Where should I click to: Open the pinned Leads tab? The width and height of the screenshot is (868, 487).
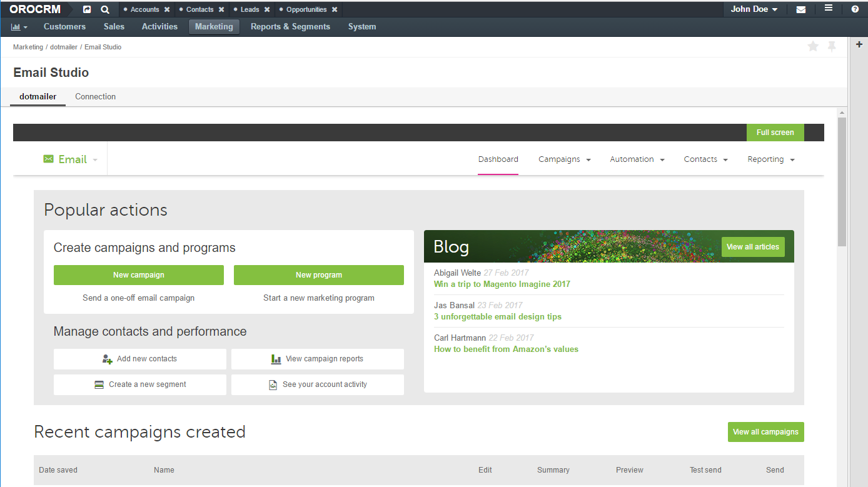(250, 10)
